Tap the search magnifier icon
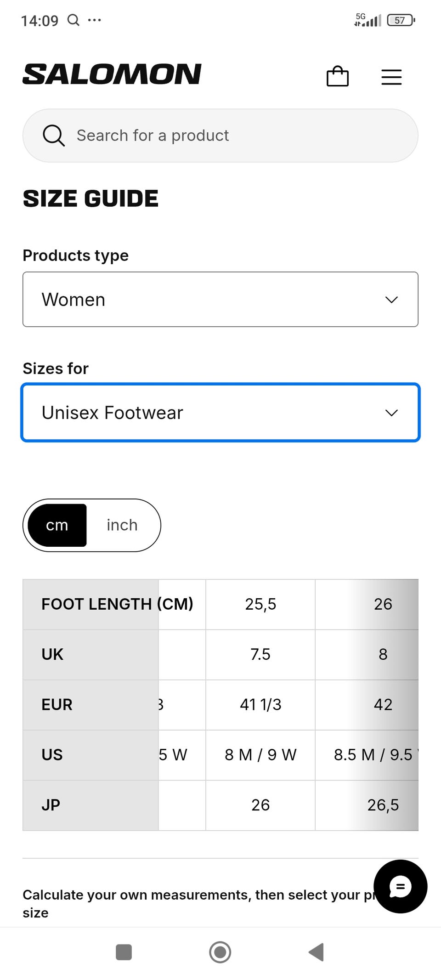Image resolution: width=441 pixels, height=980 pixels. click(54, 136)
